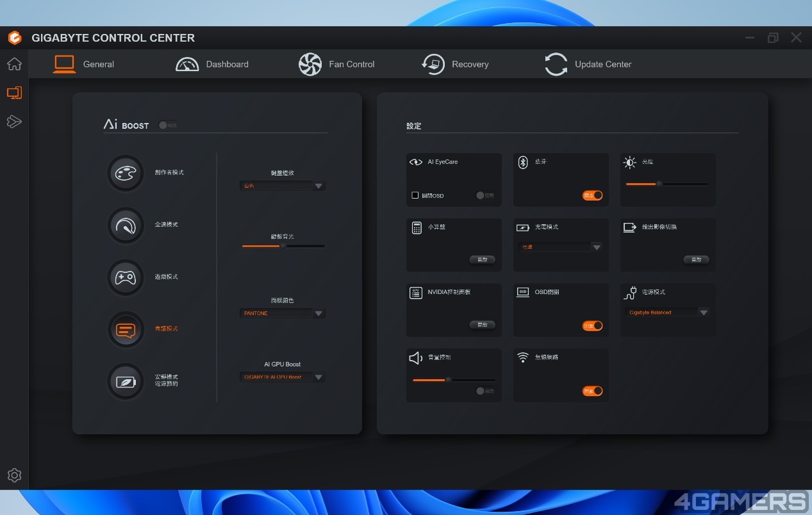
Task: Click the gaming mode label
Action: point(167,277)
